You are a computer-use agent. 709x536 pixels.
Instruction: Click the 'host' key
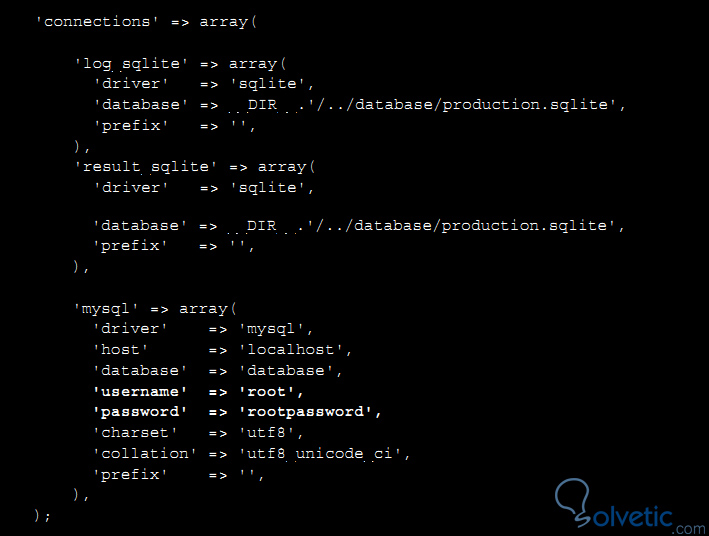pyautogui.click(x=122, y=350)
